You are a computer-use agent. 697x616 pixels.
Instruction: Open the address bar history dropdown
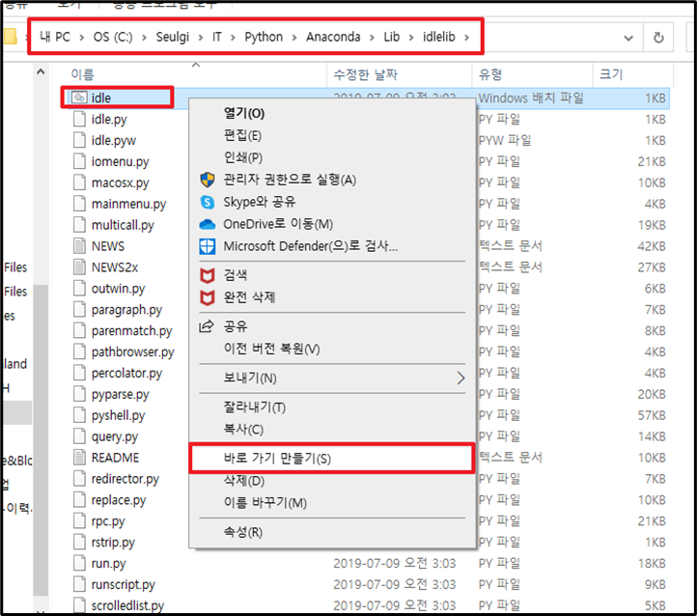click(x=628, y=38)
